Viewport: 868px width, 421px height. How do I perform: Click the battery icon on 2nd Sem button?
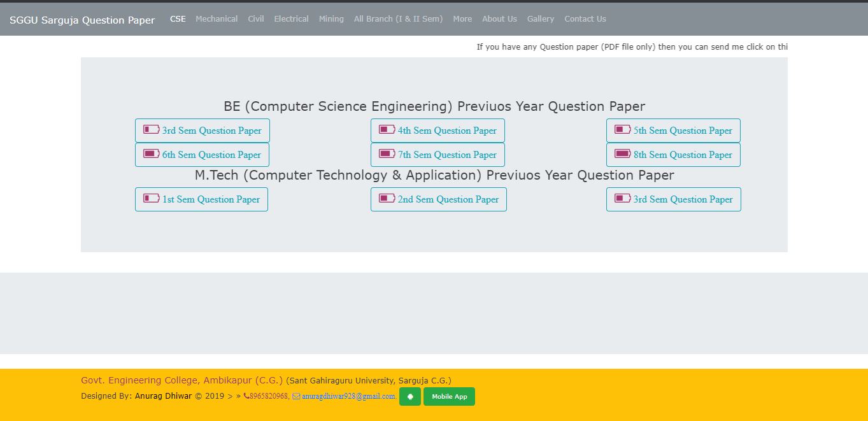point(387,198)
